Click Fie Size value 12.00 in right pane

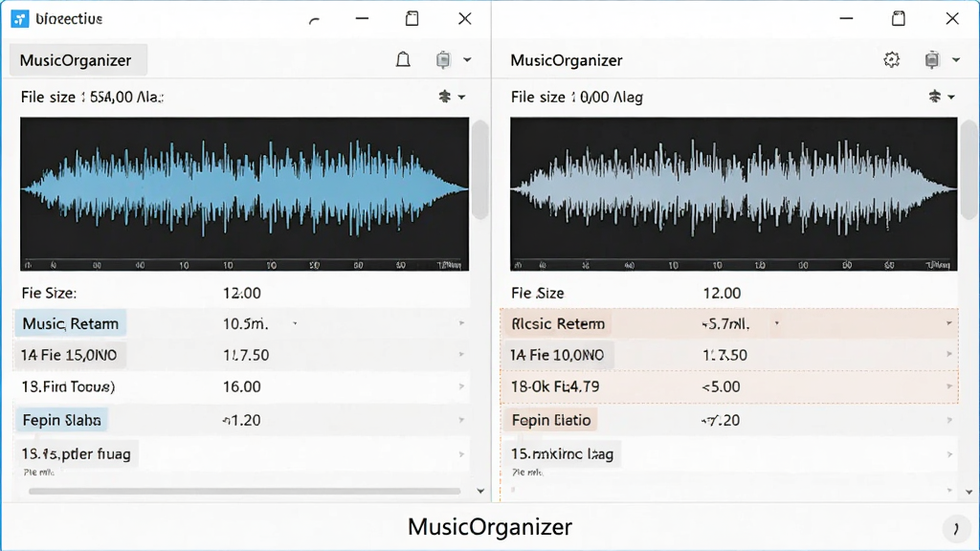click(x=722, y=293)
